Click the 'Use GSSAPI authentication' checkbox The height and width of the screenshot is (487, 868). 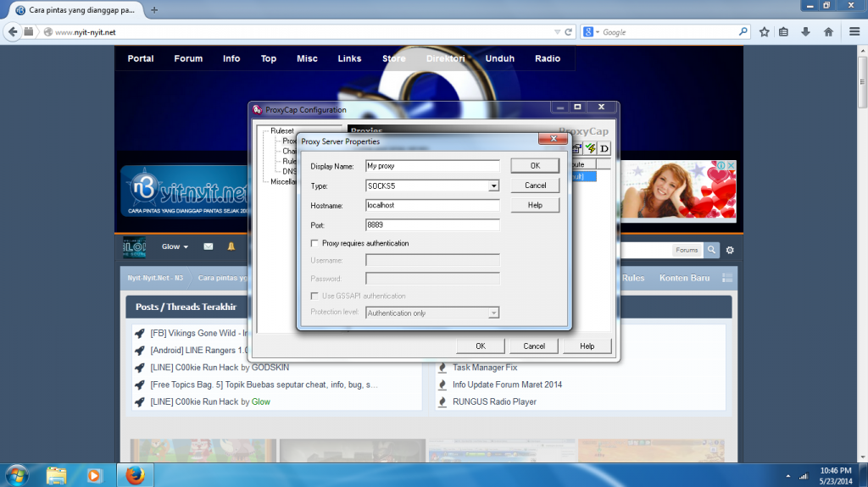click(x=314, y=296)
